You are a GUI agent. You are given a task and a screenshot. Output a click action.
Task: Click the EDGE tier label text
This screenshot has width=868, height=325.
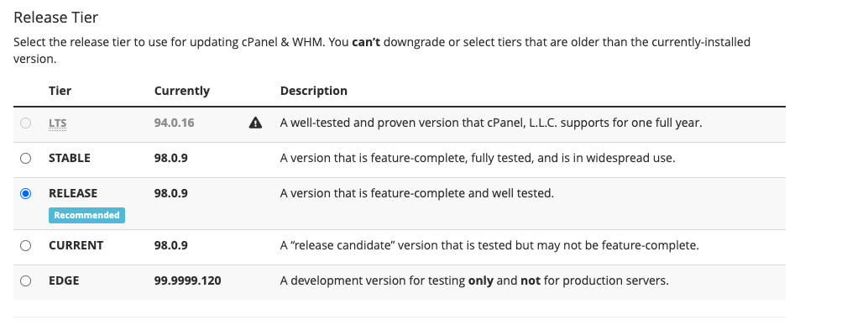coord(64,280)
